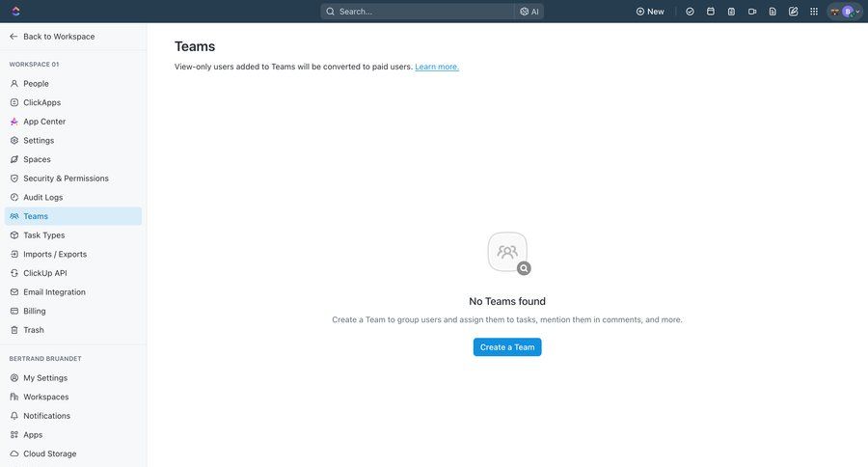868x467 pixels.
Task: Click the New button in top bar
Action: click(650, 11)
